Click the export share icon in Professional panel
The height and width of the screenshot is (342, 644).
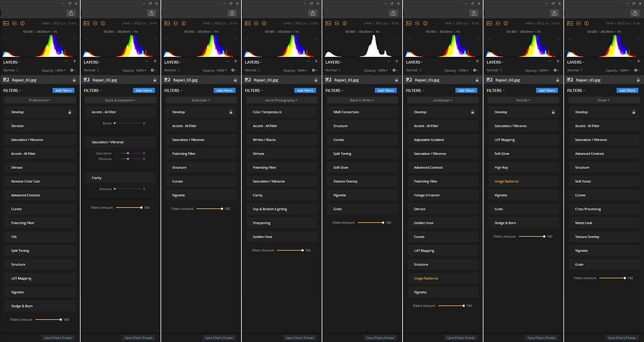click(71, 13)
